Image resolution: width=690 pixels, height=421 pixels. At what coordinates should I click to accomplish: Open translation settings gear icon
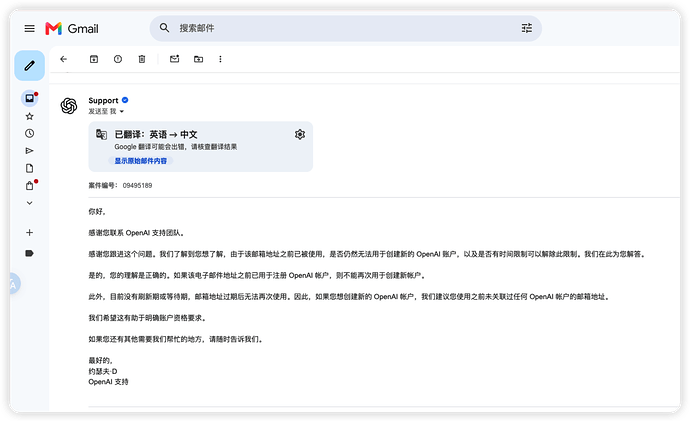click(300, 134)
